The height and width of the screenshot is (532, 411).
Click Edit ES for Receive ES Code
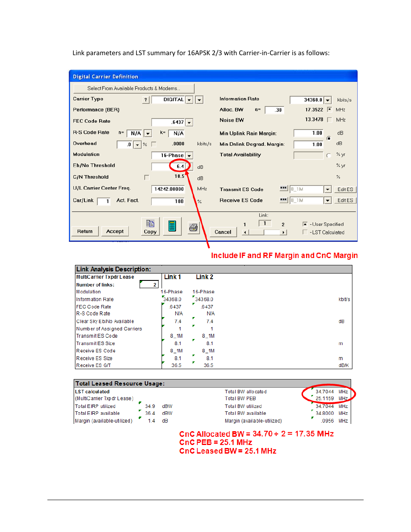[x=345, y=200]
